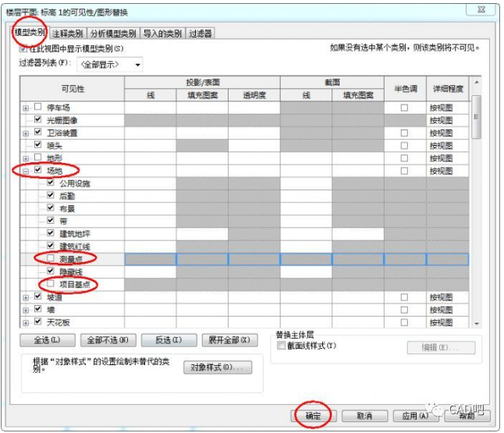Click the 全部不选 button

(x=108, y=340)
